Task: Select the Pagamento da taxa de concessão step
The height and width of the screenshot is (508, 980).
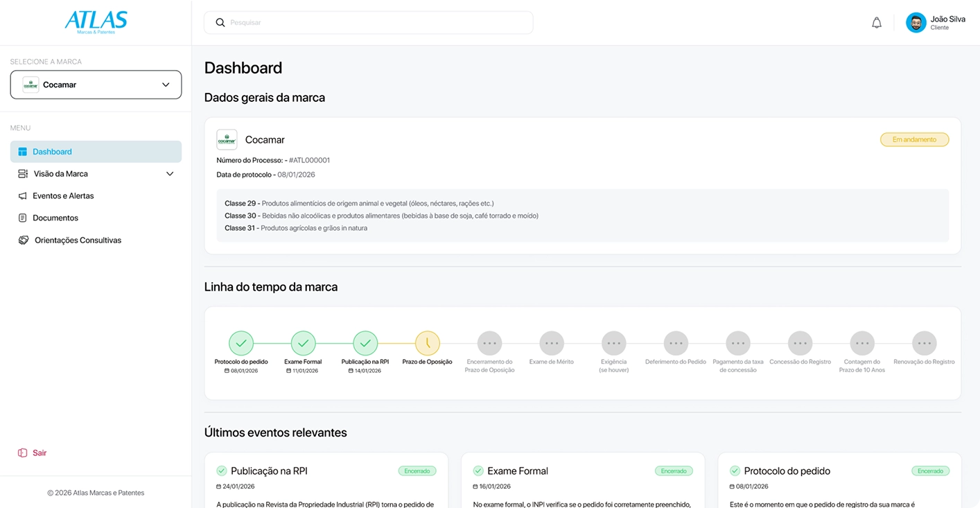Action: tap(738, 343)
